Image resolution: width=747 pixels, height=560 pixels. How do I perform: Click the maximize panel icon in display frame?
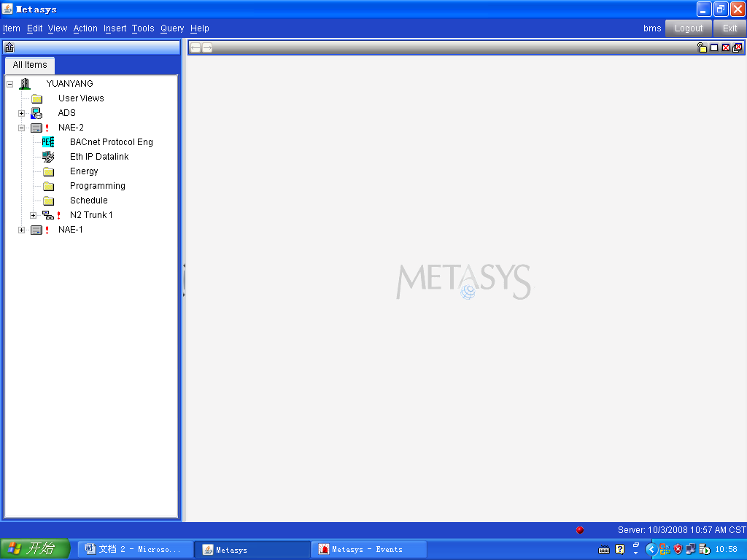pyautogui.click(x=714, y=48)
